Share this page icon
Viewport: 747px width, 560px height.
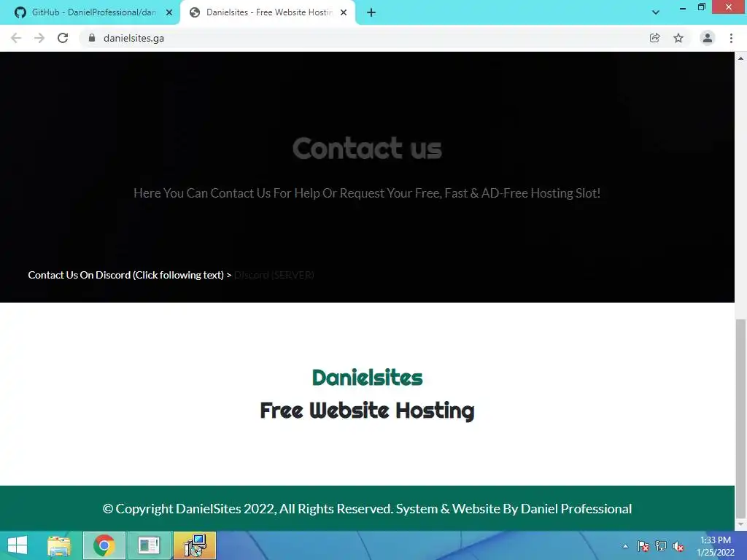[655, 38]
